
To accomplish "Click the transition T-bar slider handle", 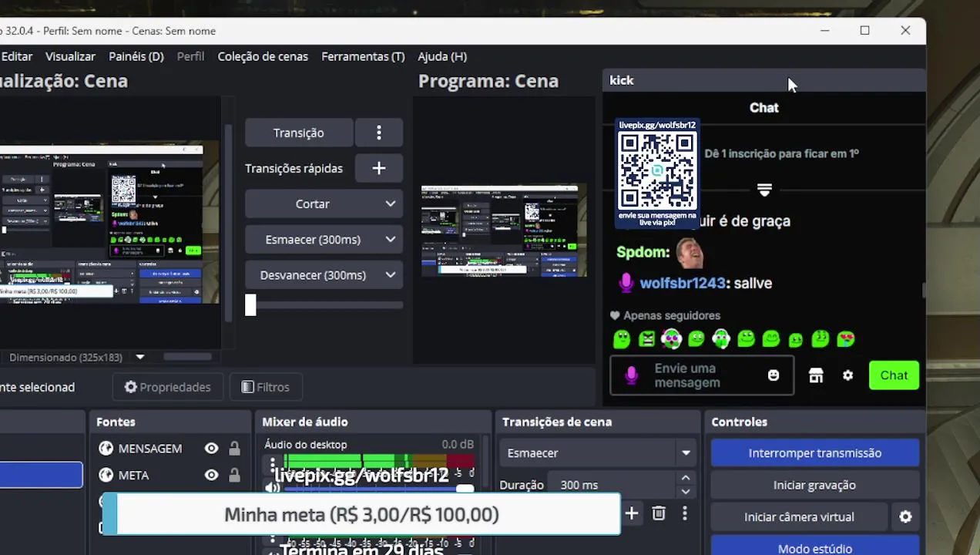I will point(250,305).
